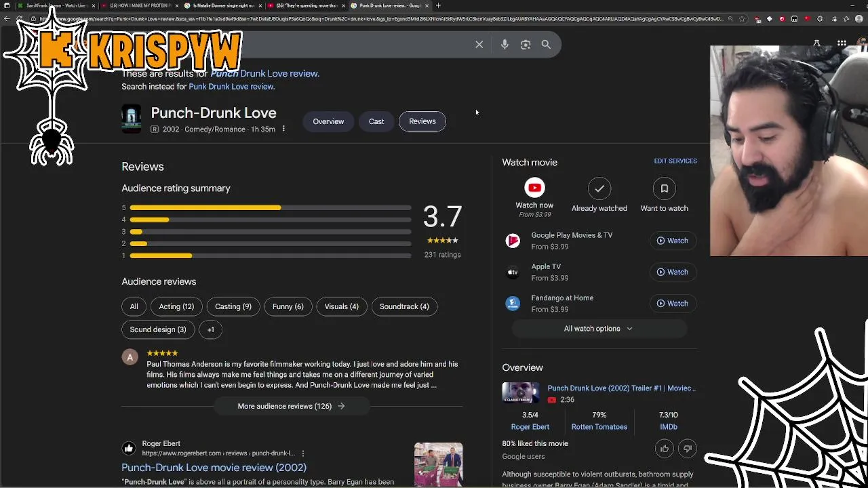The height and width of the screenshot is (488, 868).
Task: Click the browser address bar URL
Action: (x=381, y=19)
